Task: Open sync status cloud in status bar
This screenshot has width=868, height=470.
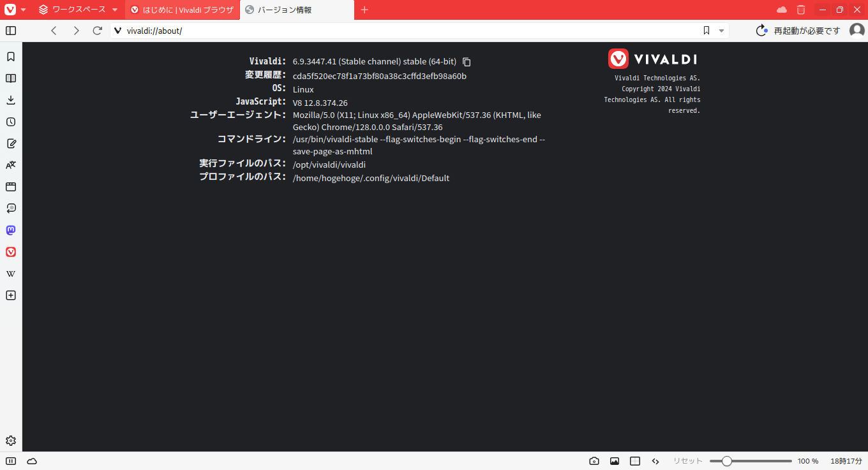Action: click(32, 461)
